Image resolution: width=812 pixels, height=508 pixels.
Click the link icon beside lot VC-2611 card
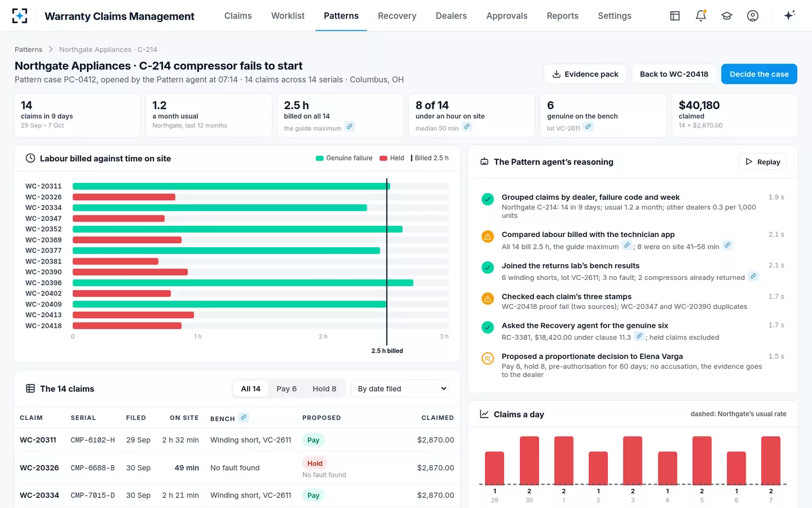click(x=588, y=127)
